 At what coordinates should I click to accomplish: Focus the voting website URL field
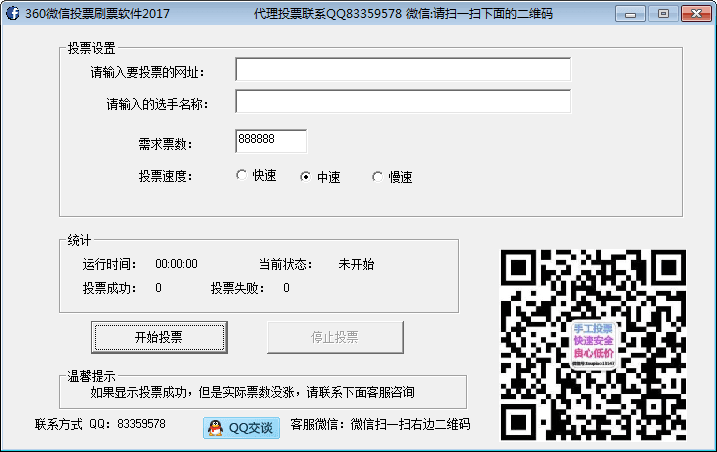coord(403,70)
